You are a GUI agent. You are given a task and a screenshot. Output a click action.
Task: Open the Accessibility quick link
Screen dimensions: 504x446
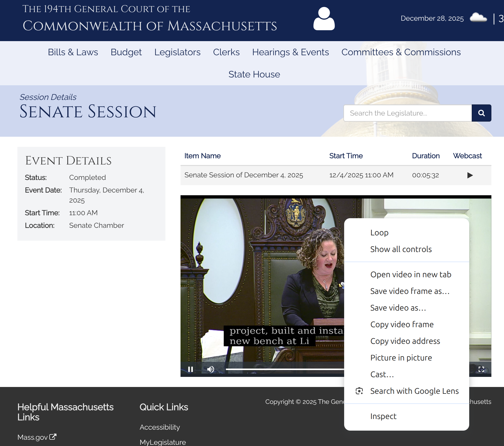(x=160, y=427)
